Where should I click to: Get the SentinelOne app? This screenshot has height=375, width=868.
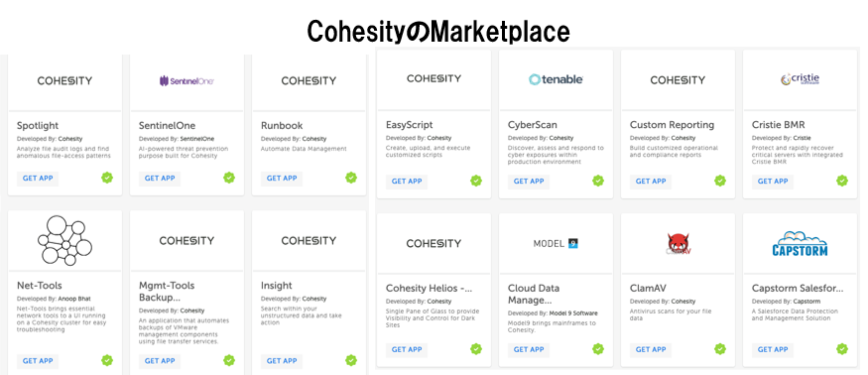[x=160, y=179]
